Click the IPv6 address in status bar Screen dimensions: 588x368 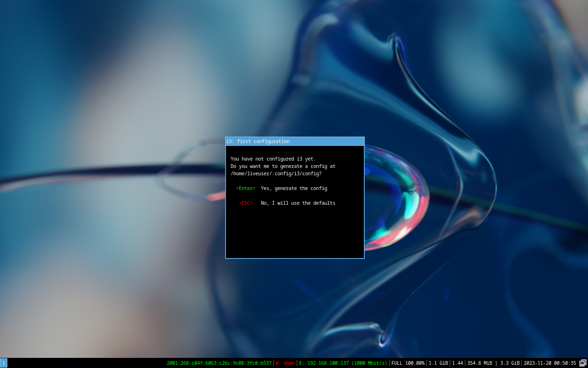coord(219,363)
